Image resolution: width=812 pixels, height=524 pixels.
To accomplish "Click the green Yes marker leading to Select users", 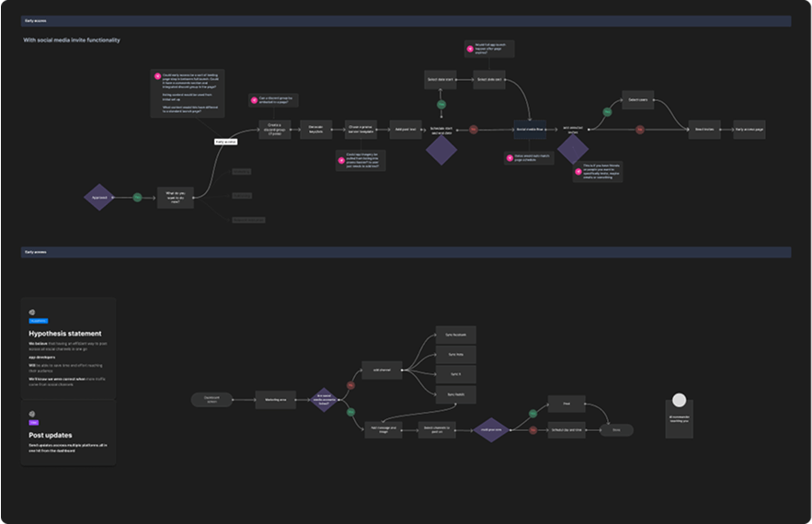I will (x=607, y=111).
